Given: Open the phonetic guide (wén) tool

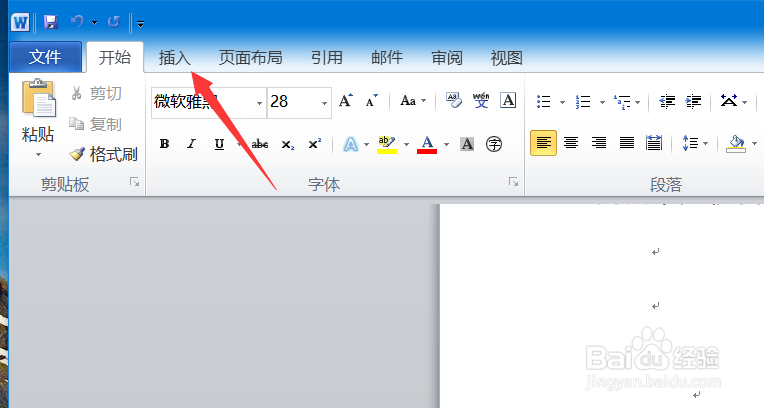Looking at the screenshot, I should pos(480,100).
